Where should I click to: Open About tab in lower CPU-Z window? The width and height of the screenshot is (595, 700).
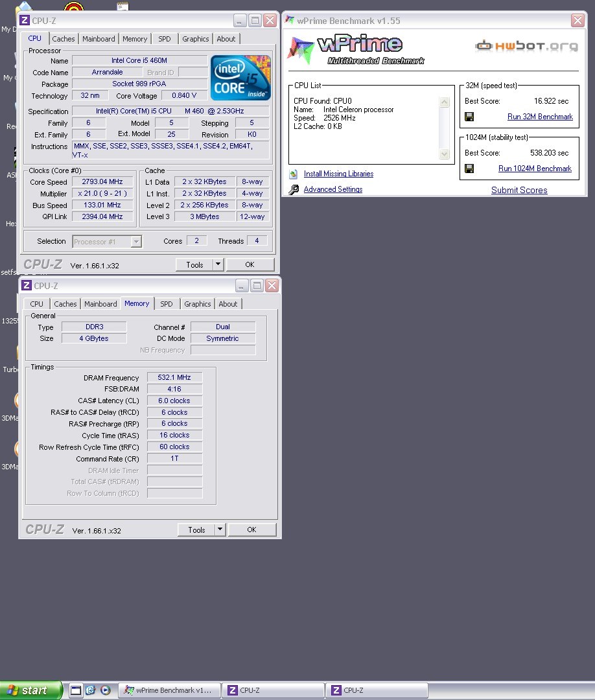coord(227,304)
